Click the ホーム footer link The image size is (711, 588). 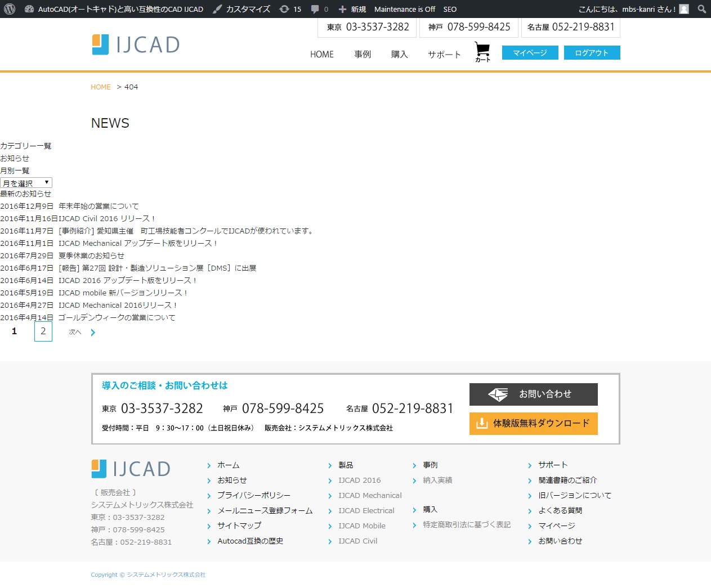tap(229, 465)
